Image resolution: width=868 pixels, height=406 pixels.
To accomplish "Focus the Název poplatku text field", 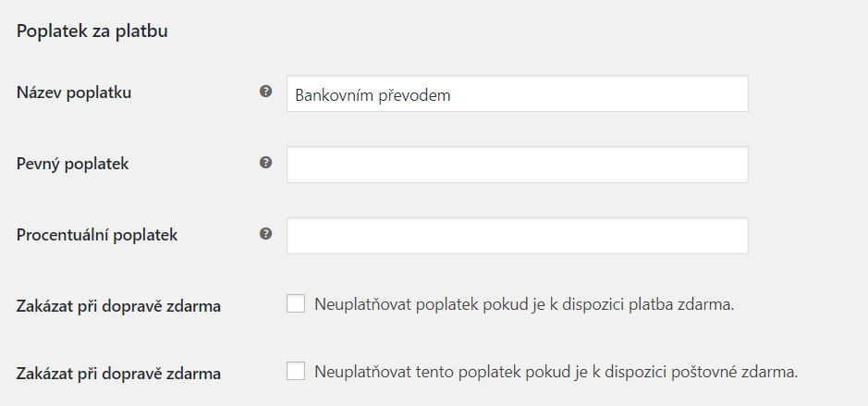I will click(518, 93).
